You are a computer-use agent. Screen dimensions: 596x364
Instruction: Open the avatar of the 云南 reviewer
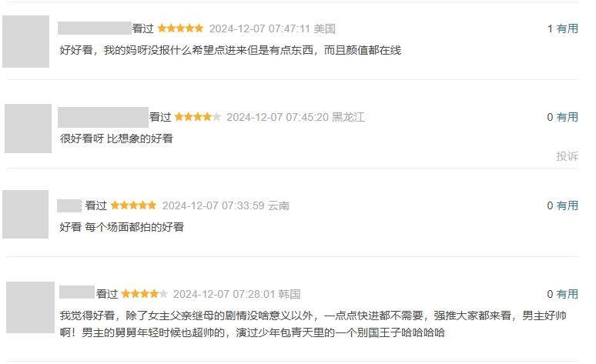click(x=25, y=214)
